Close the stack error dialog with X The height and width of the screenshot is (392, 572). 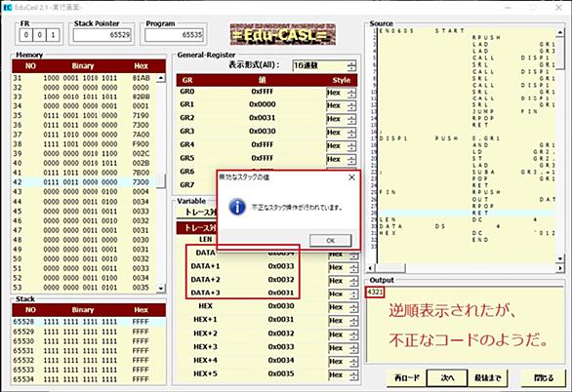[351, 177]
